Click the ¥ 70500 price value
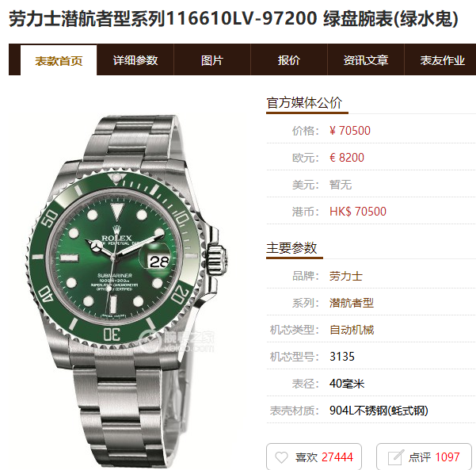Screen dimensions: 476x470 coord(350,131)
